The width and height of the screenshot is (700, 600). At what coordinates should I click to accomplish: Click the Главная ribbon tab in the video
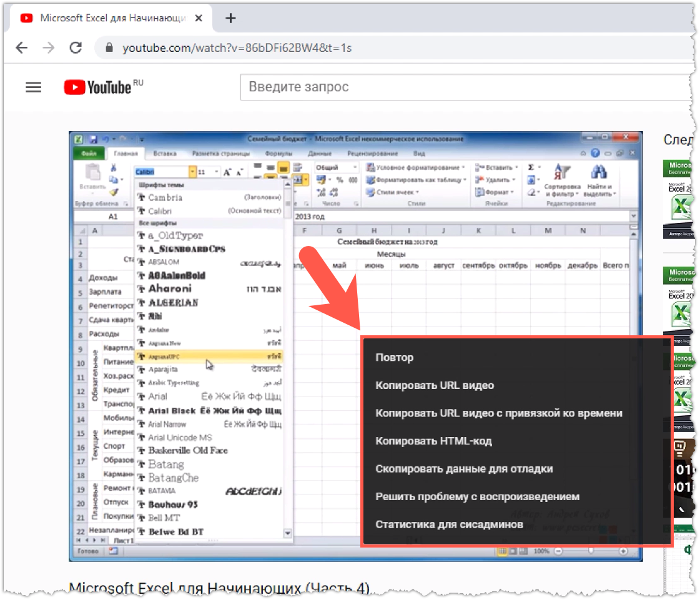pyautogui.click(x=126, y=153)
